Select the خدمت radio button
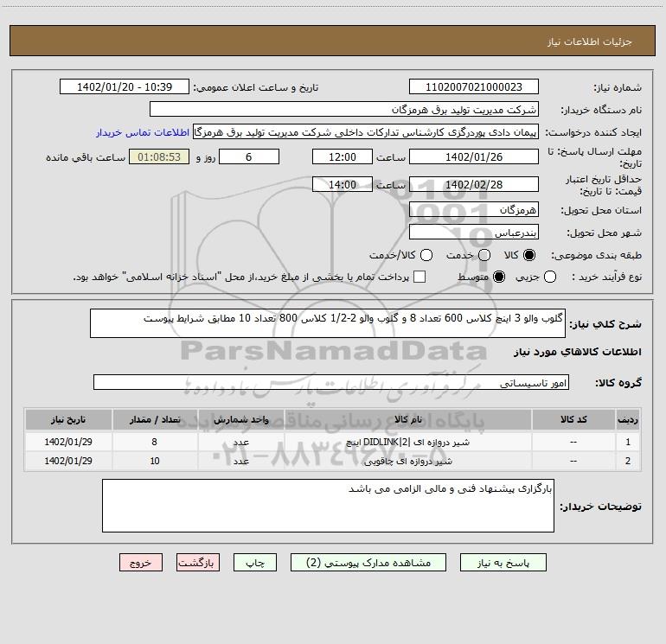The height and width of the screenshot is (644, 666). [x=484, y=255]
